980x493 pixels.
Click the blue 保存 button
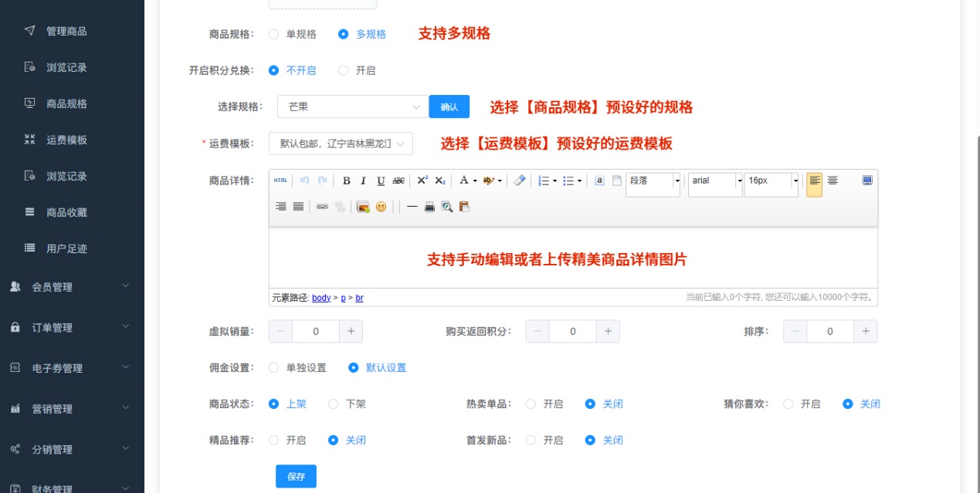296,476
